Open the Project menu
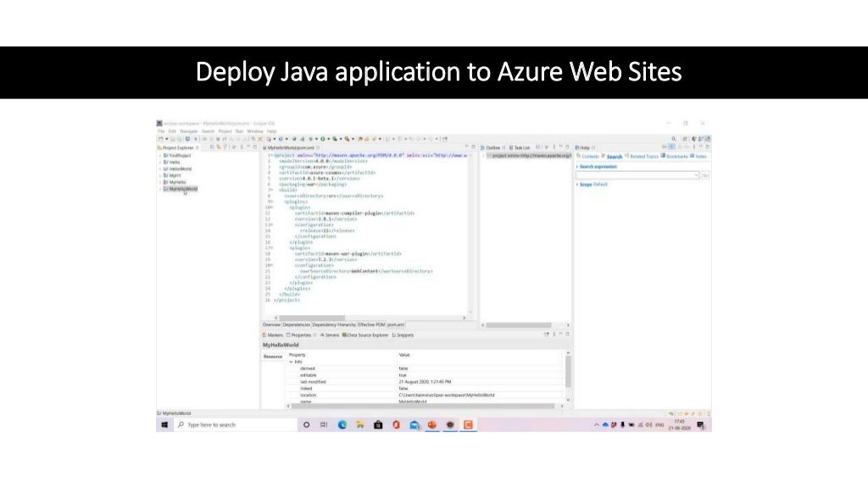868x488 pixels. click(225, 131)
